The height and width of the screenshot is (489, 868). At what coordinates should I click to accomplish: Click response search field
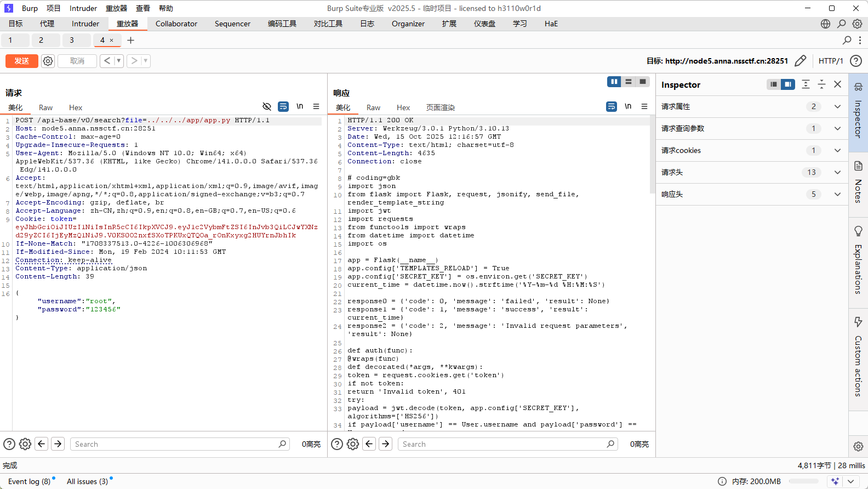pyautogui.click(x=508, y=444)
